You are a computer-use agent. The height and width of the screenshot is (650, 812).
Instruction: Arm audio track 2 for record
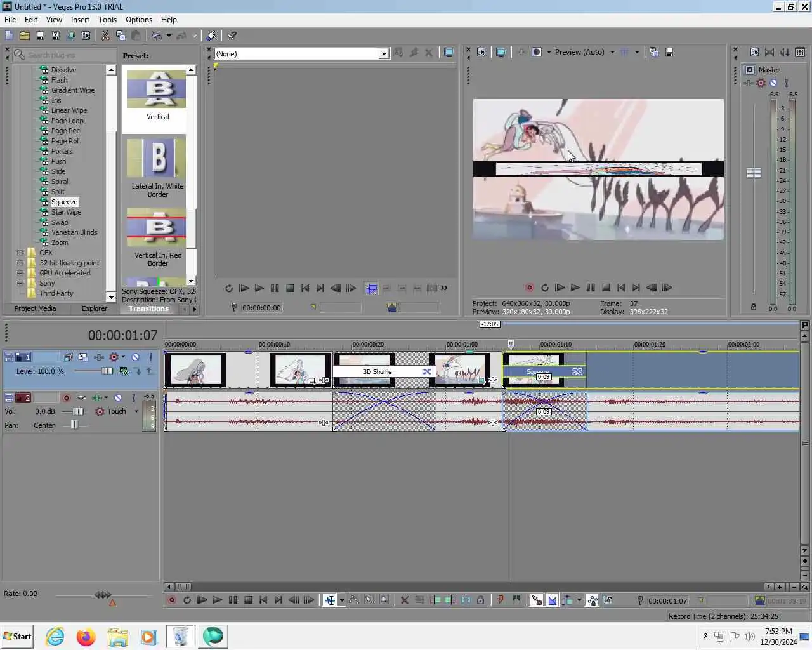66,398
